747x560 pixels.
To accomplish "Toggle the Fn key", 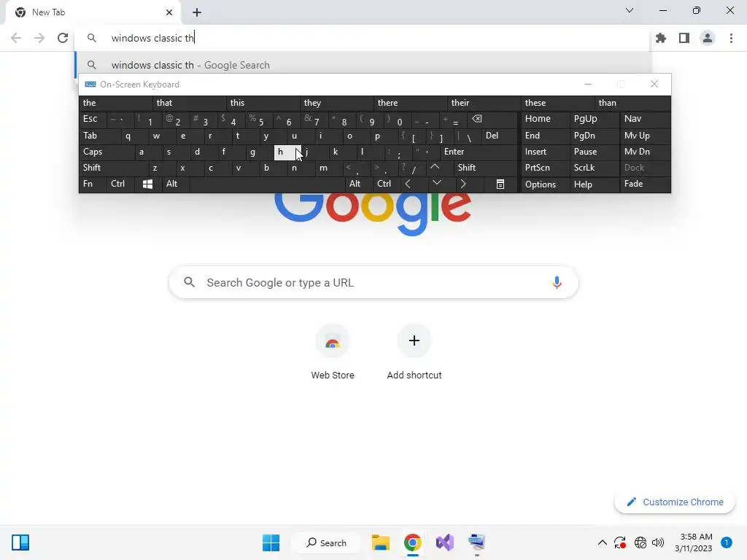I will click(93, 184).
